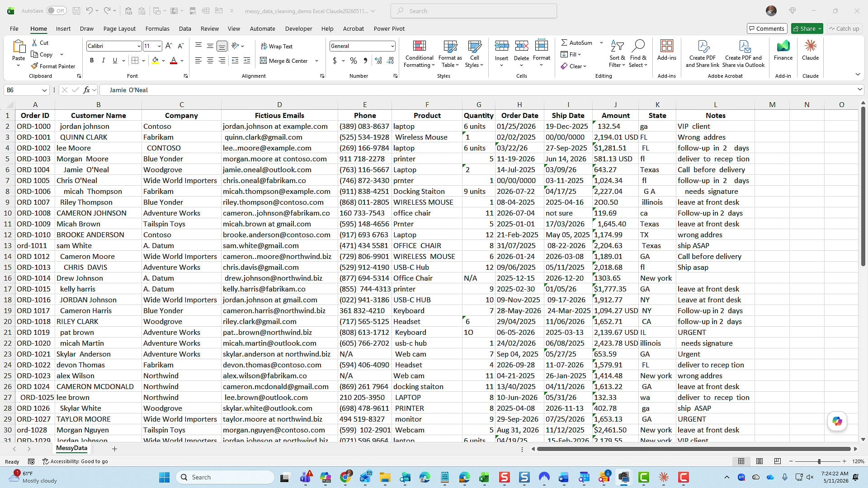
Task: Open the Finance add-in
Action: (783, 50)
